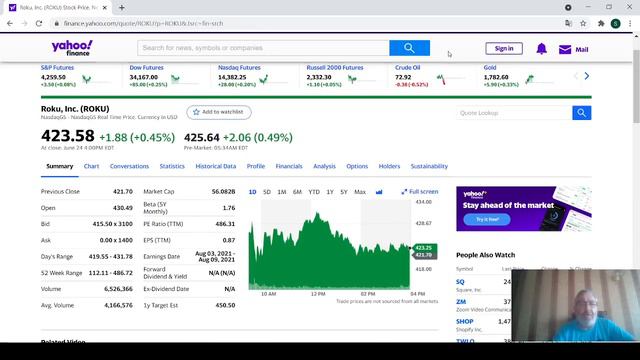640x360 pixels.
Task: Open the Gold ticker link
Action: [490, 68]
